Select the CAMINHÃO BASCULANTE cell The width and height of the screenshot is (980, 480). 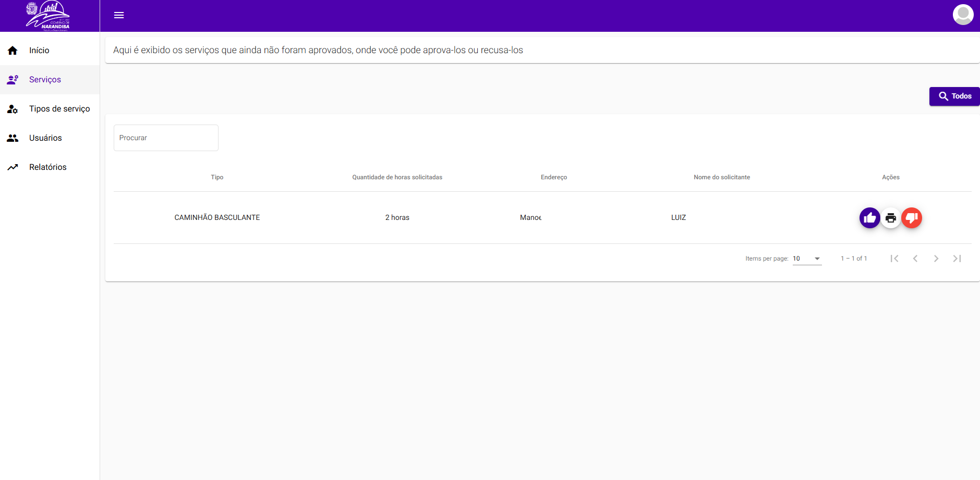click(x=217, y=217)
